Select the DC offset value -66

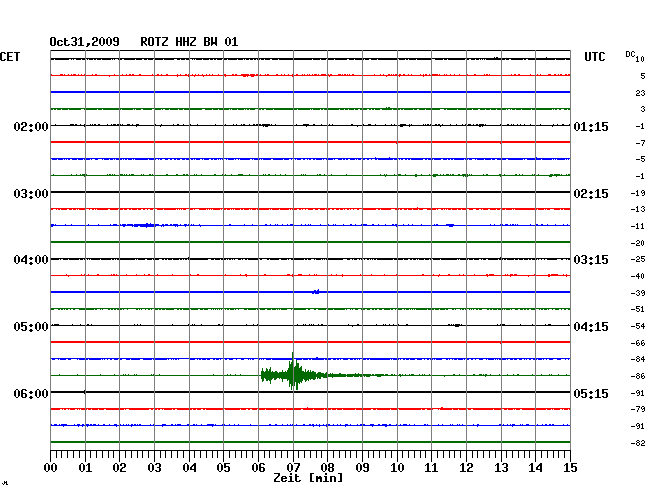(x=638, y=343)
